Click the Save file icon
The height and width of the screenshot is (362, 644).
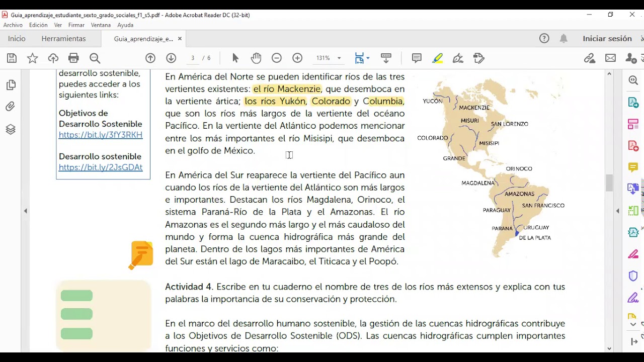(x=12, y=58)
